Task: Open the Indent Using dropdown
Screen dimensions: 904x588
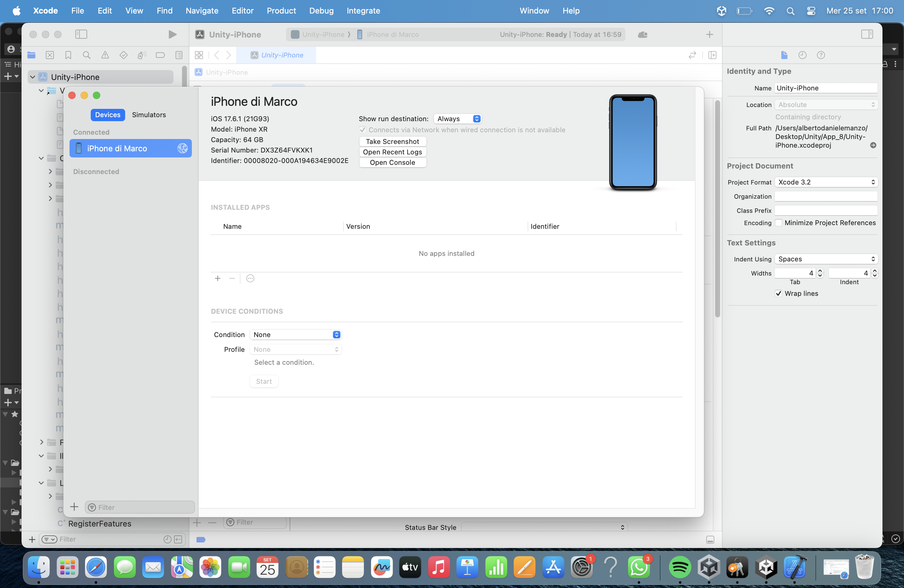Action: tap(826, 259)
